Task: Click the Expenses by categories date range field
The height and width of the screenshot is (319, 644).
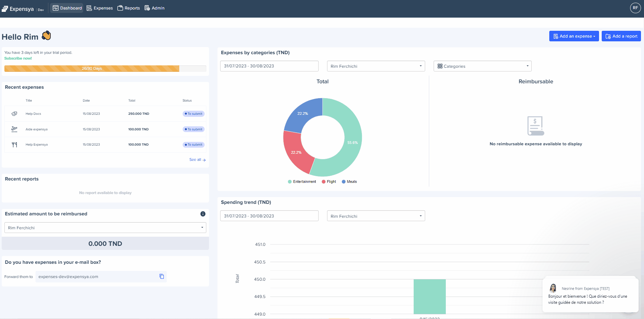Action: [269, 66]
